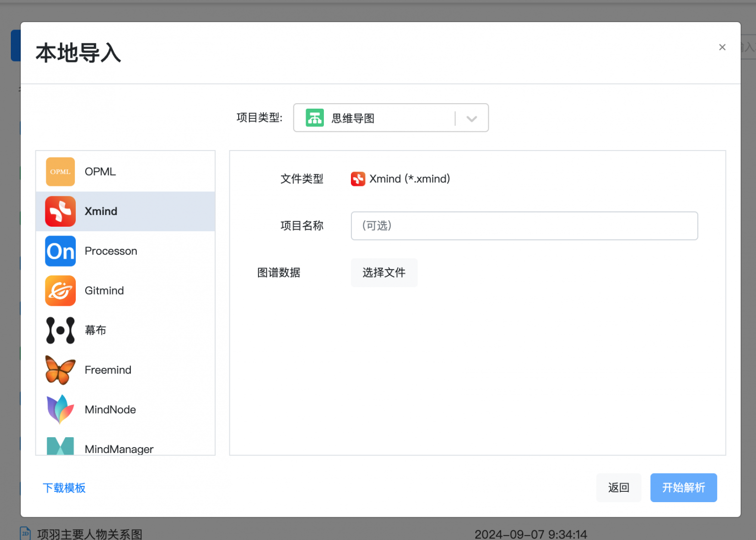Open the 下载模板 link

pos(64,487)
